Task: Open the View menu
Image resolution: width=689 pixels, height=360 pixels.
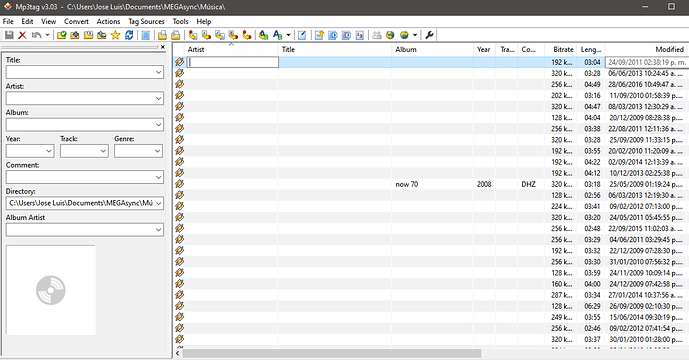Action: [x=48, y=21]
